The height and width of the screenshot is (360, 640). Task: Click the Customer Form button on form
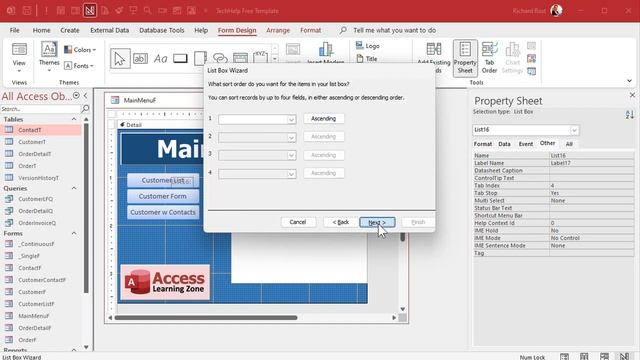pos(163,196)
